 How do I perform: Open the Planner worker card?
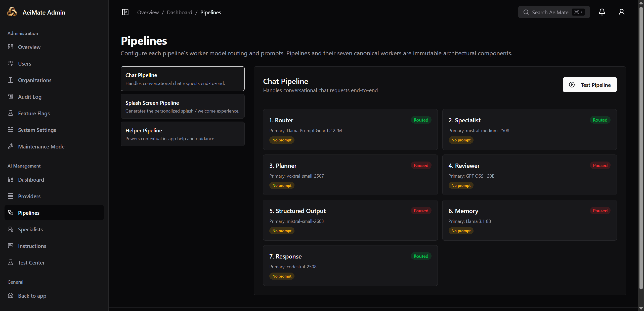(x=350, y=175)
